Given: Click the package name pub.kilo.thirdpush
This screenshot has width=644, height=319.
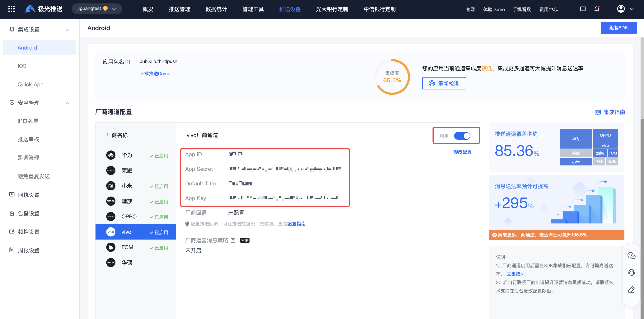Looking at the screenshot, I should point(158,62).
